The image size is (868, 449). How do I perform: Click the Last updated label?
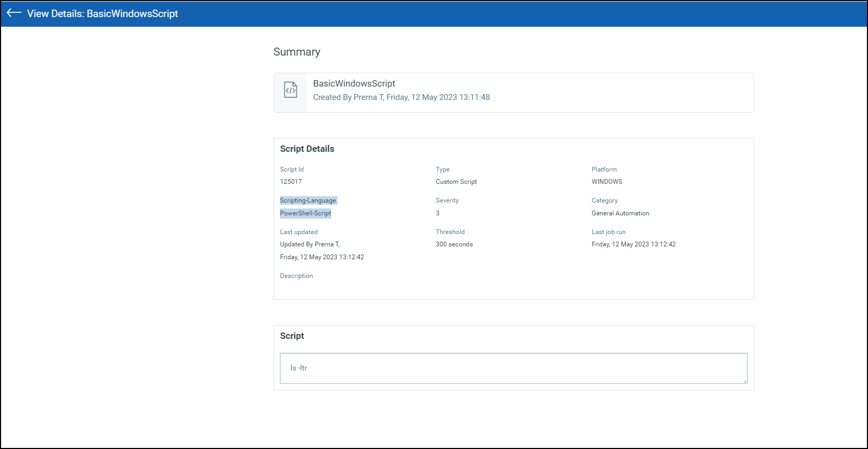pos(299,232)
